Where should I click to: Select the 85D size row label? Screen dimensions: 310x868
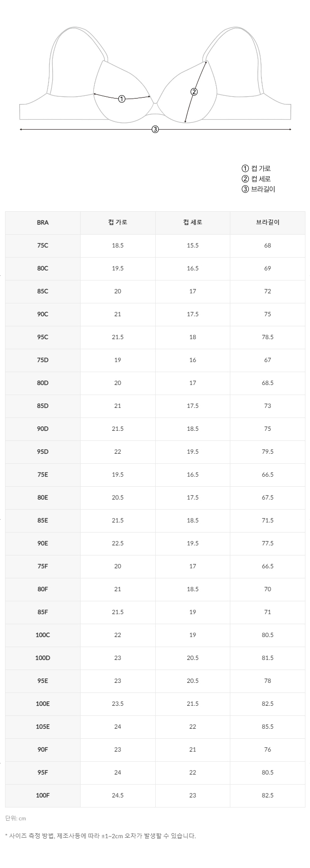43,406
